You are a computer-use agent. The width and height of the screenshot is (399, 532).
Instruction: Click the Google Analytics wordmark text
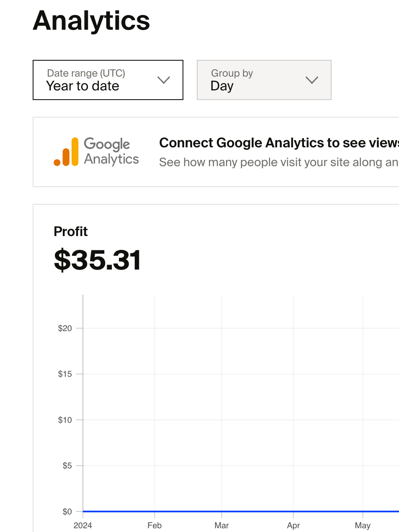point(111,152)
